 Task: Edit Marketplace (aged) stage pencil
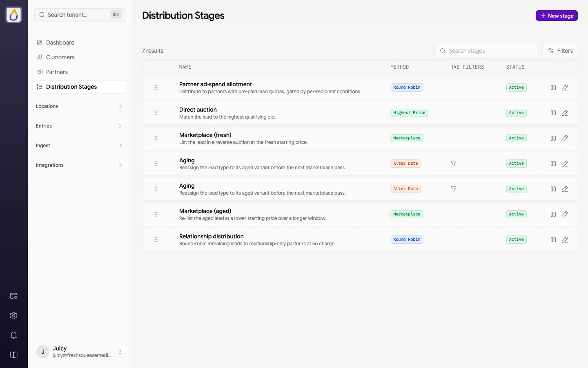click(x=565, y=214)
